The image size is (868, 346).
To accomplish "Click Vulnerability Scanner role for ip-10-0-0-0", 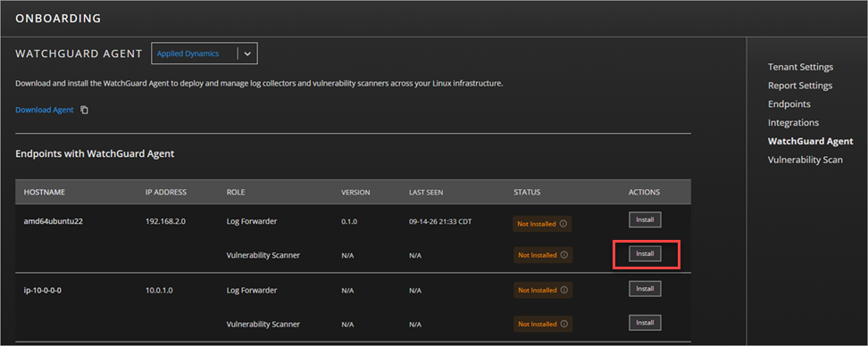I will (x=262, y=325).
